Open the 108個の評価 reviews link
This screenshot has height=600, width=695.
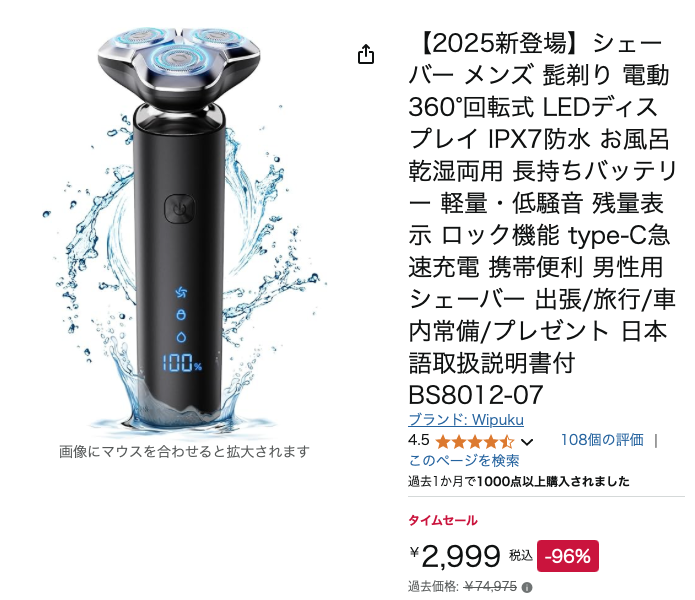pyautogui.click(x=602, y=440)
